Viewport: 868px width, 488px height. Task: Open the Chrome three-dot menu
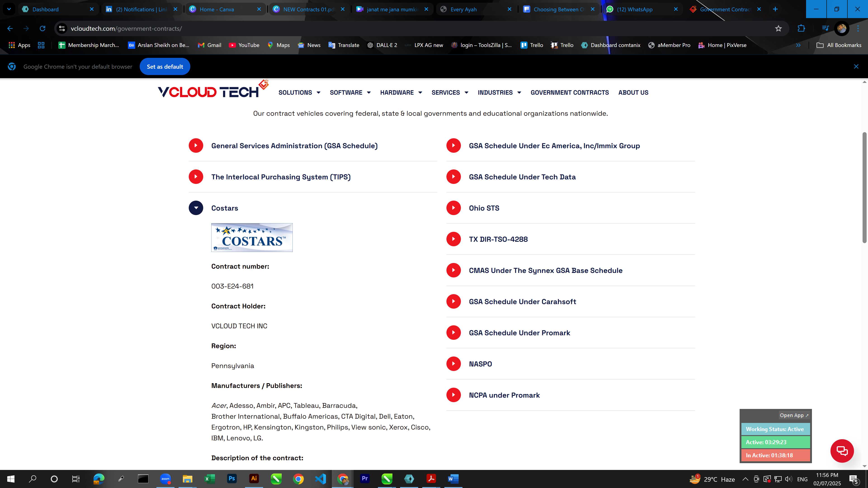[858, 28]
